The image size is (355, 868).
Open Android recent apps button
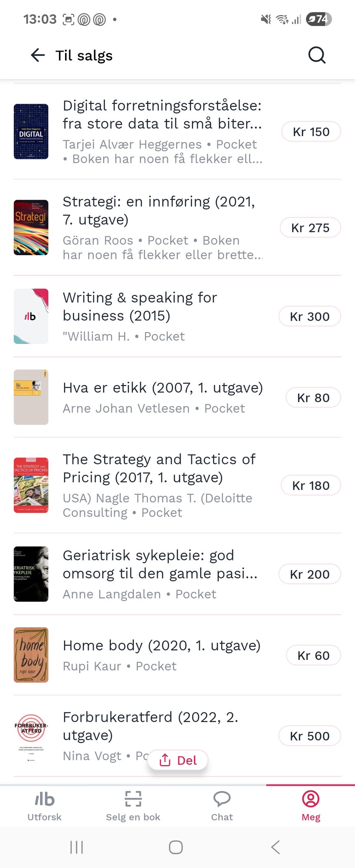[x=77, y=847]
